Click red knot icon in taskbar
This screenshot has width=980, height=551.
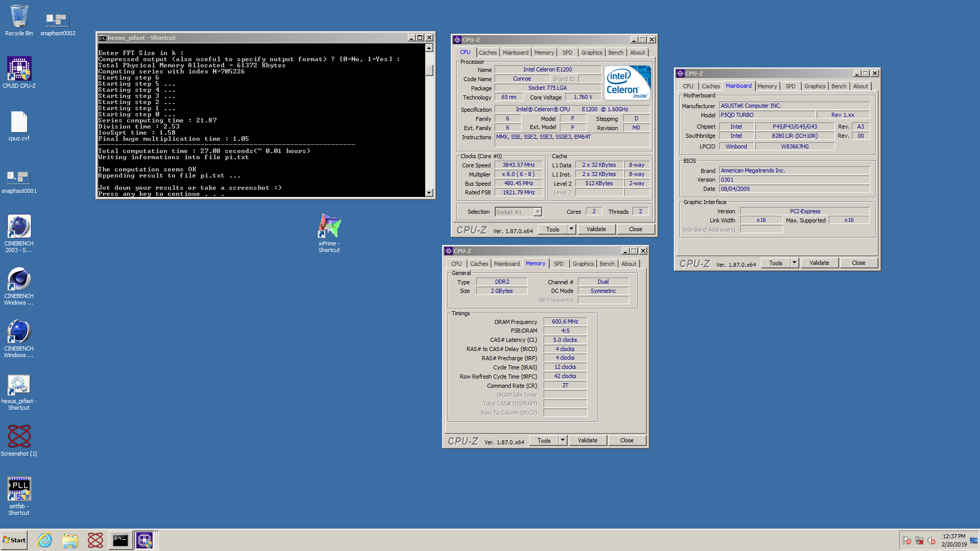[x=95, y=540]
